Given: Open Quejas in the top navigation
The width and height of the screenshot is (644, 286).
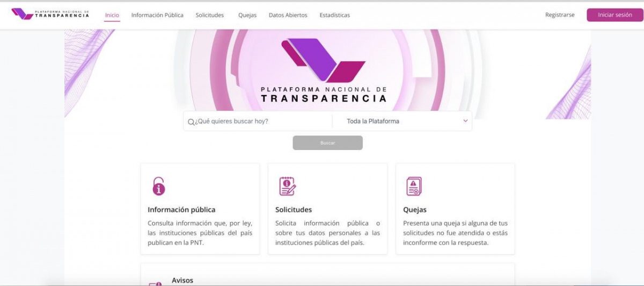Looking at the screenshot, I should tap(247, 15).
